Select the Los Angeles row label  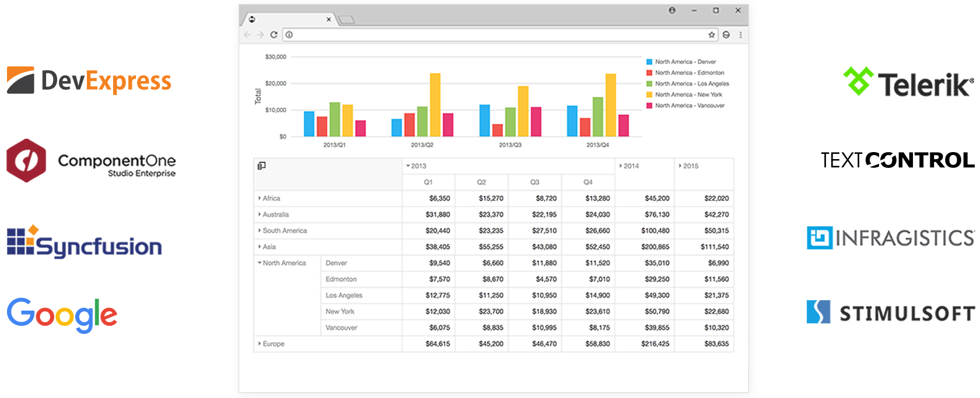click(344, 295)
